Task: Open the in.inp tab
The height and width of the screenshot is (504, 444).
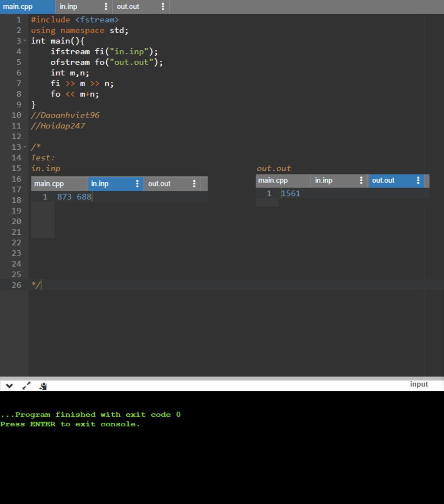Action: 69,7
